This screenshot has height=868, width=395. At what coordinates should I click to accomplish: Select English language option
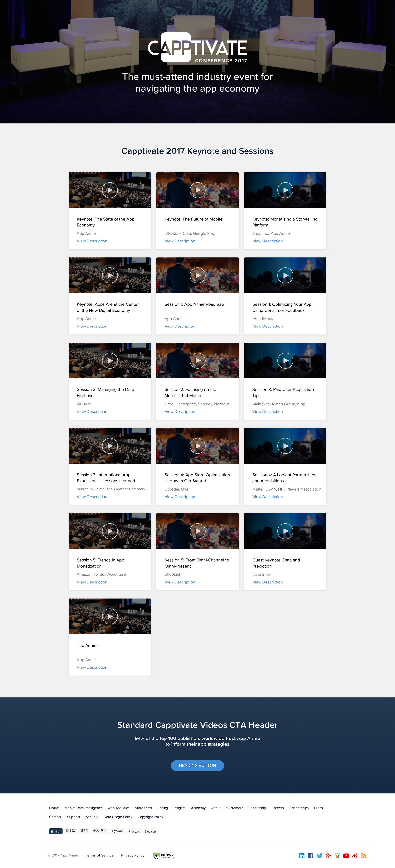pos(56,831)
